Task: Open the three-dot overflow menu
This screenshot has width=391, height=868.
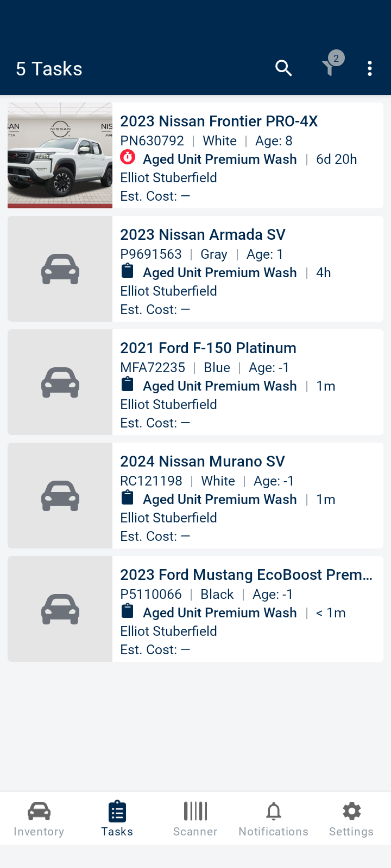Action: point(370,68)
